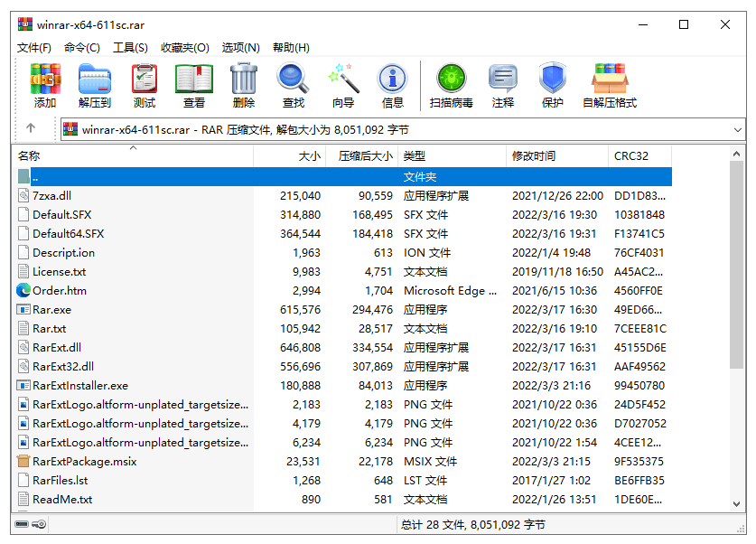756x544 pixels.
Task: Select the file RarExt.dll
Action: (57, 347)
